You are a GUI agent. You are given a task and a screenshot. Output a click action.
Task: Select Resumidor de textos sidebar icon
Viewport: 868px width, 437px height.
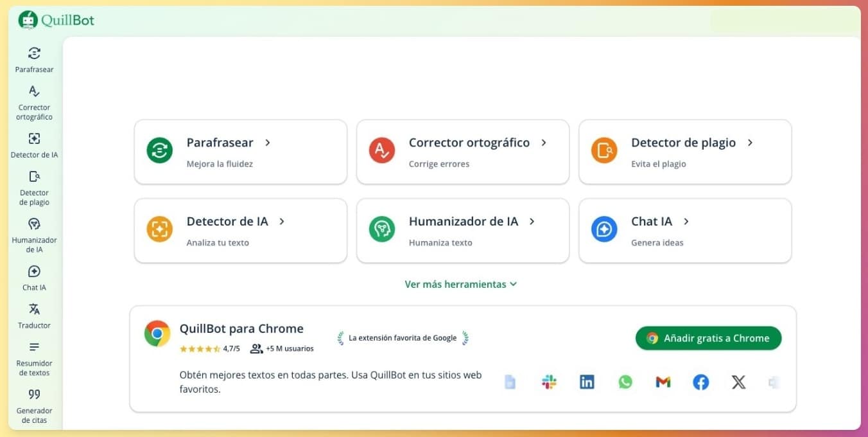coord(35,348)
